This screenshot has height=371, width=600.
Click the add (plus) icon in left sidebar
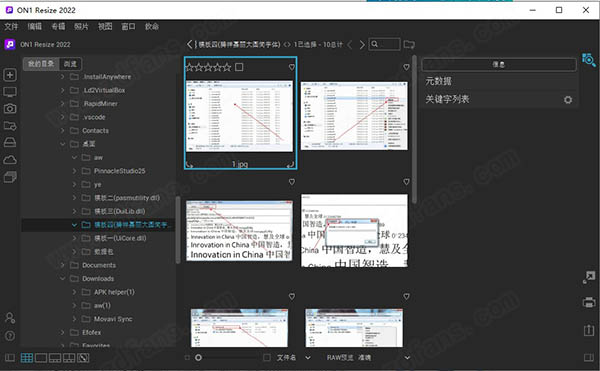click(x=10, y=75)
